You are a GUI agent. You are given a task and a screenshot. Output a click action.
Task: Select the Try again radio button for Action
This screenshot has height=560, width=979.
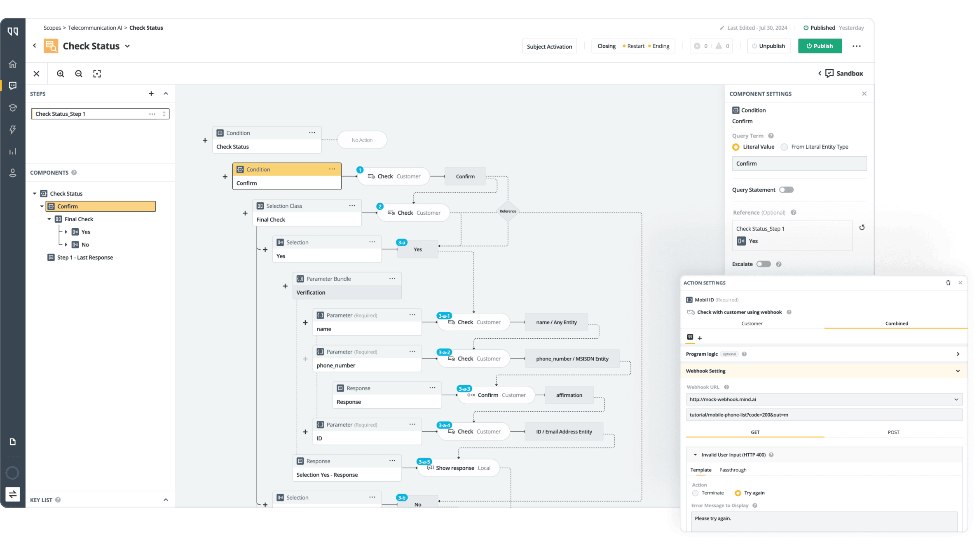(x=738, y=493)
